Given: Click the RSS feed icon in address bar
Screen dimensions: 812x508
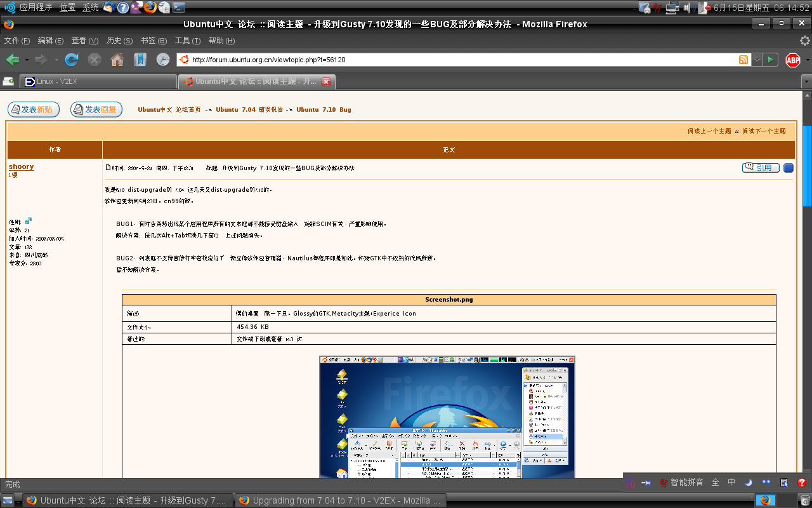Looking at the screenshot, I should 743,60.
